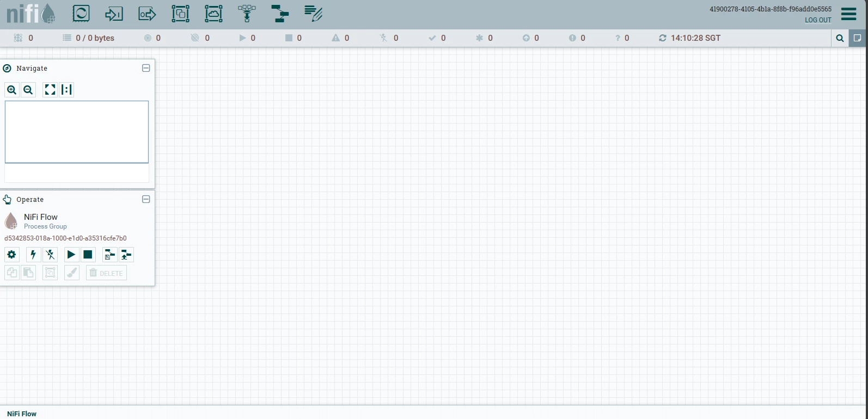Select the Processor component icon in toolbar

pos(81,14)
